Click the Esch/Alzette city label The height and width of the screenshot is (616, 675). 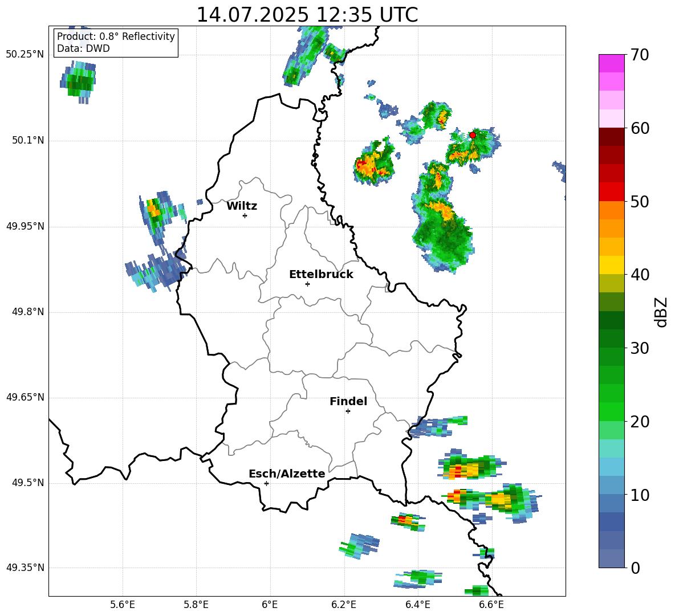[x=287, y=474]
